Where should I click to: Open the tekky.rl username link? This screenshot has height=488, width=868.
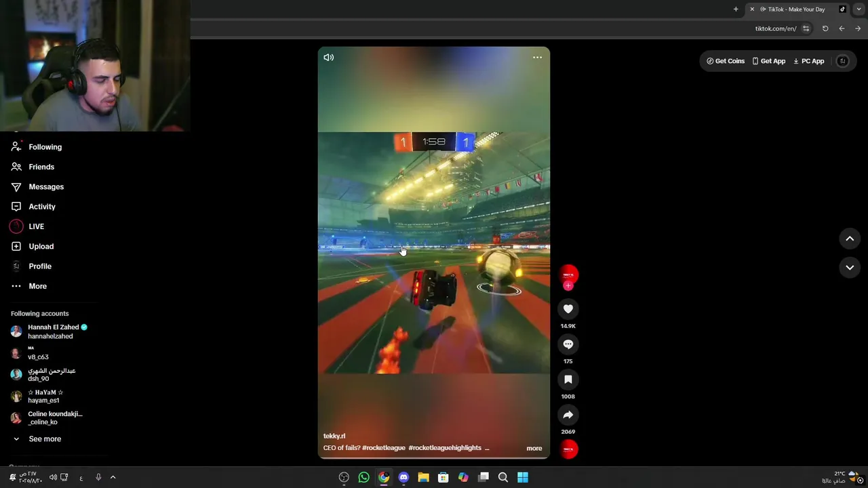(334, 436)
